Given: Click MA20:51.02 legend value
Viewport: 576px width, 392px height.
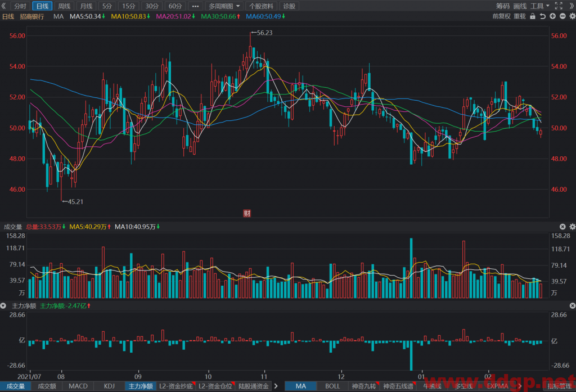Looking at the screenshot, I should pyautogui.click(x=175, y=16).
